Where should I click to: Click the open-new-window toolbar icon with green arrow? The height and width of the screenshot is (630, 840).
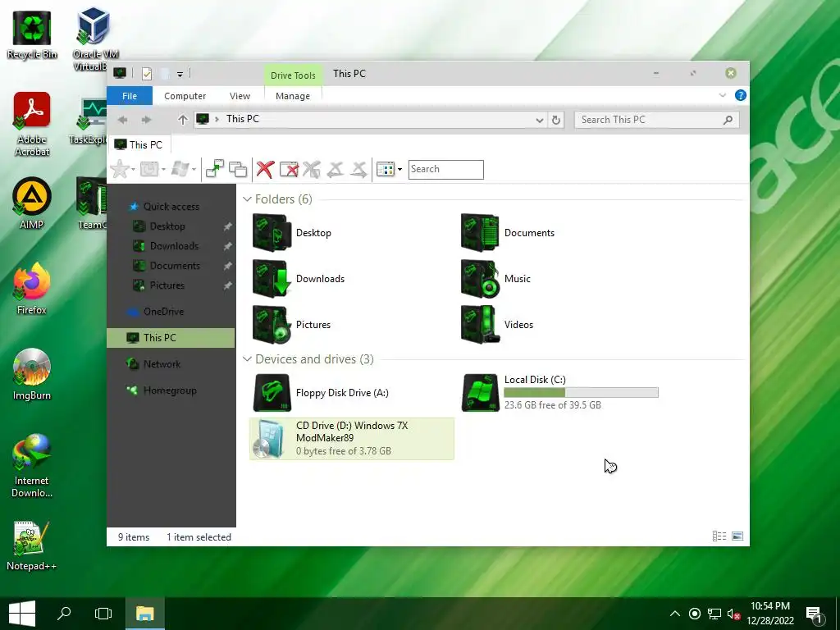pos(215,169)
